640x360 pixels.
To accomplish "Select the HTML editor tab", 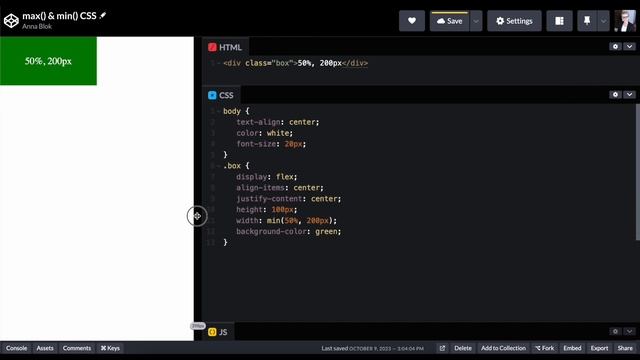I will (x=225, y=47).
